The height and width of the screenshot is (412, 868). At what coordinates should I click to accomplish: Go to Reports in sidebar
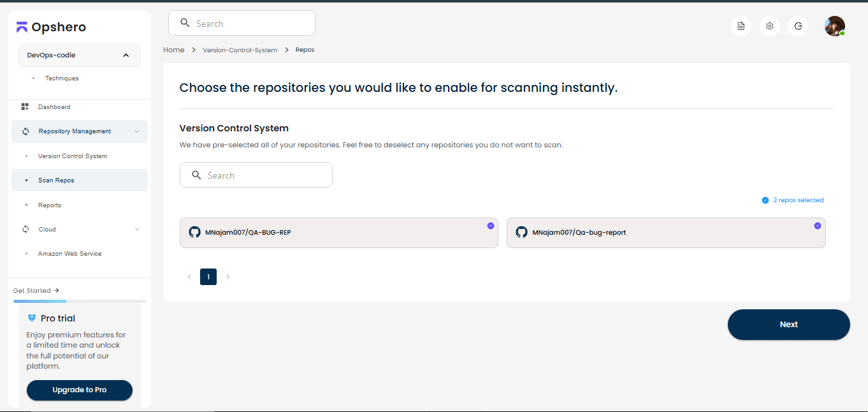click(50, 205)
